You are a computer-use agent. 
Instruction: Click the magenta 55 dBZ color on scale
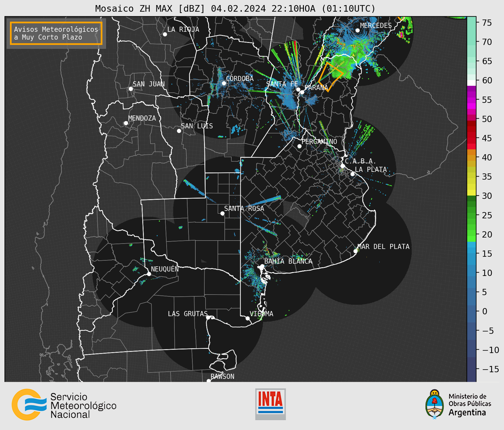pos(471,100)
